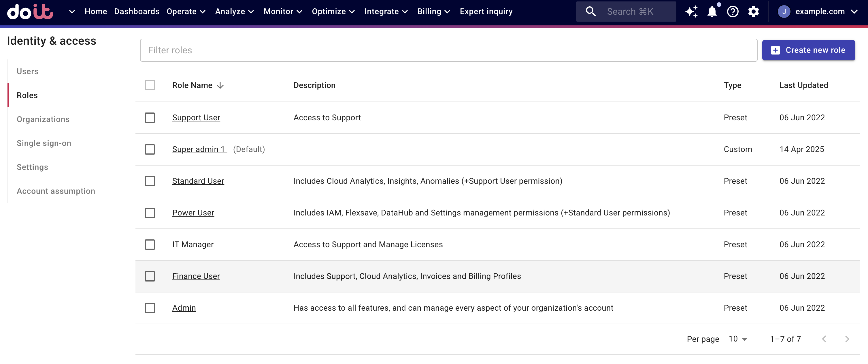Select the Finance User checkbox
Image resolution: width=868 pixels, height=364 pixels.
click(x=150, y=276)
